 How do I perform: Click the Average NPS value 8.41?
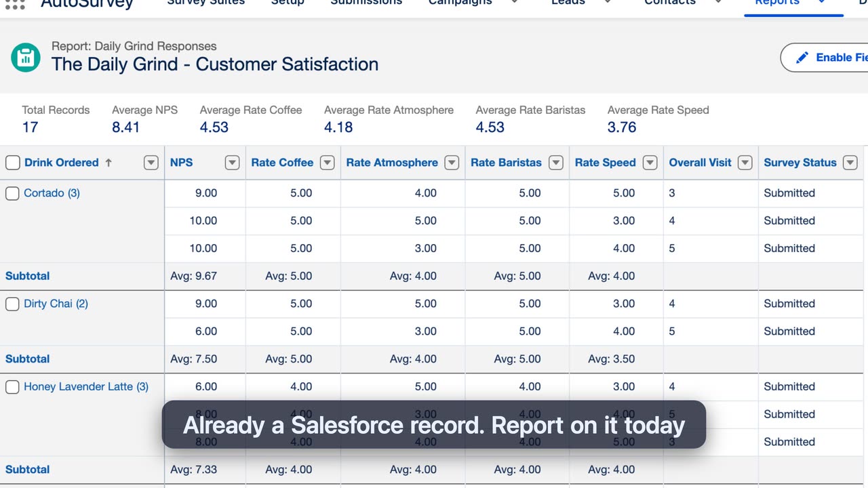(x=126, y=127)
